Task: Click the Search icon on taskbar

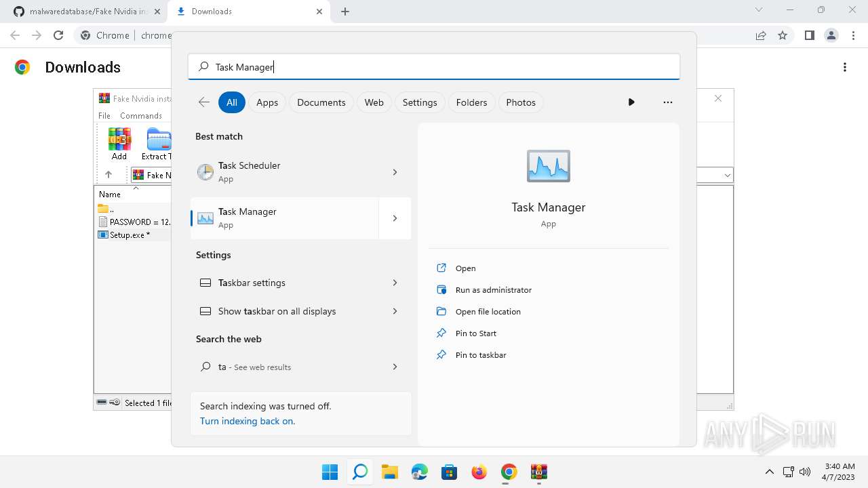Action: [360, 472]
